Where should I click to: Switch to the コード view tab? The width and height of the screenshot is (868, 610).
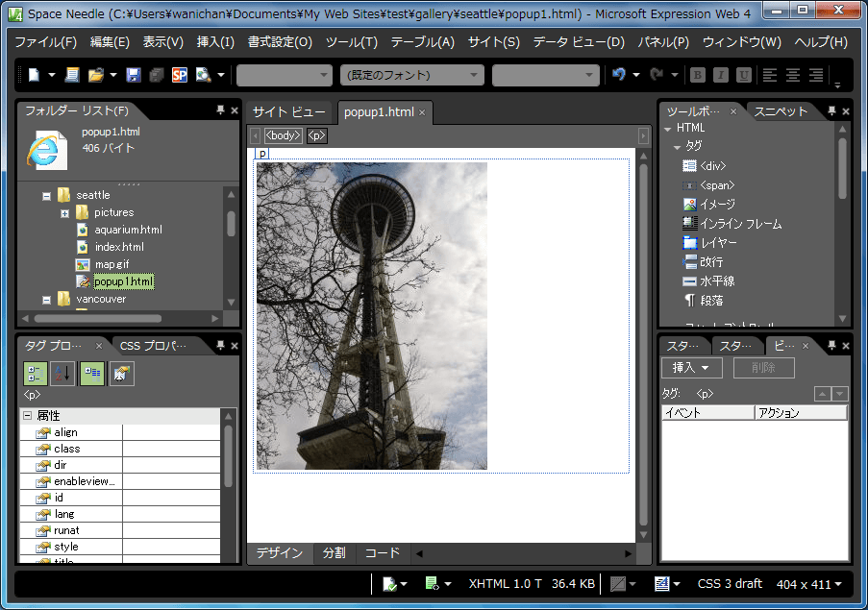382,553
